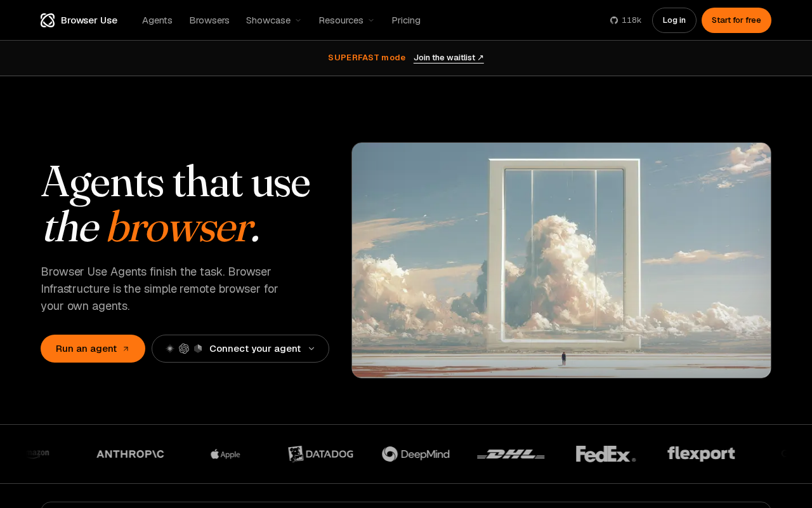Viewport: 812px width, 508px height.
Task: Click the SUPERFAST mode banner text
Action: (367, 58)
